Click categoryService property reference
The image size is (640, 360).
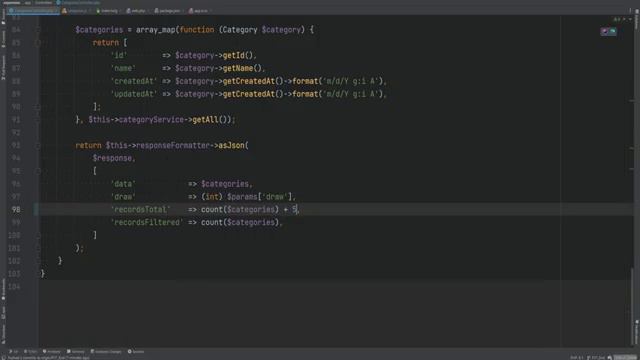click(x=151, y=120)
